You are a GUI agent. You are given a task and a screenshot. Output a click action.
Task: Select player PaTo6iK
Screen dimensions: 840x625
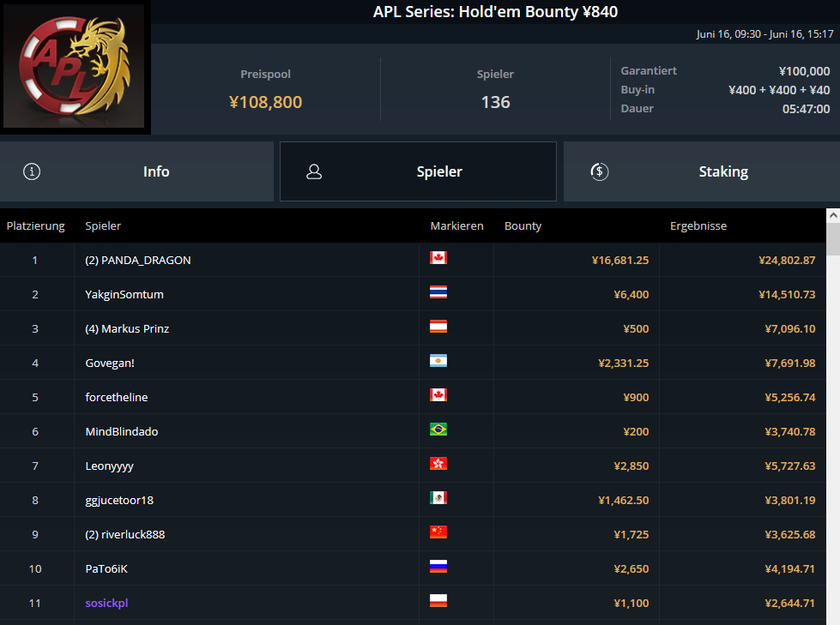106,568
